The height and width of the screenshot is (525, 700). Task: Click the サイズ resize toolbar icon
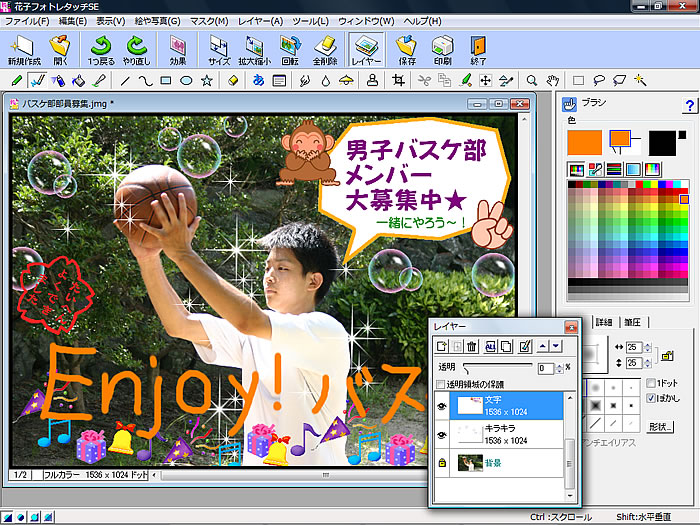tap(219, 50)
